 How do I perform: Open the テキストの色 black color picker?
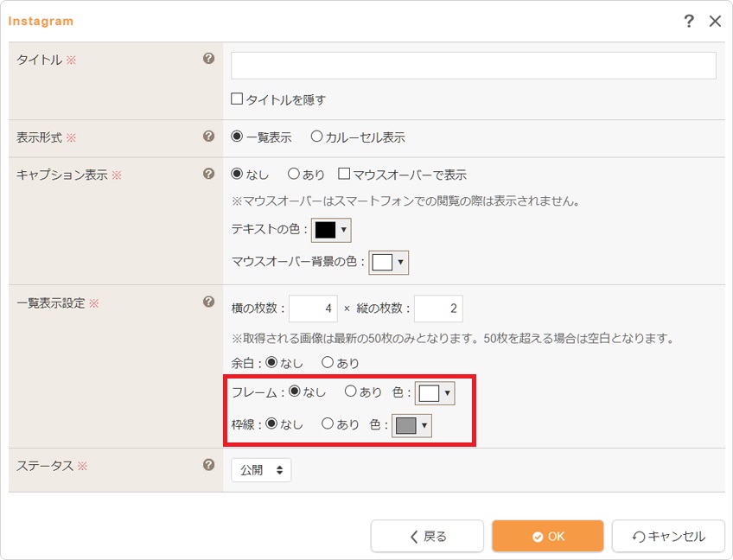[x=331, y=230]
